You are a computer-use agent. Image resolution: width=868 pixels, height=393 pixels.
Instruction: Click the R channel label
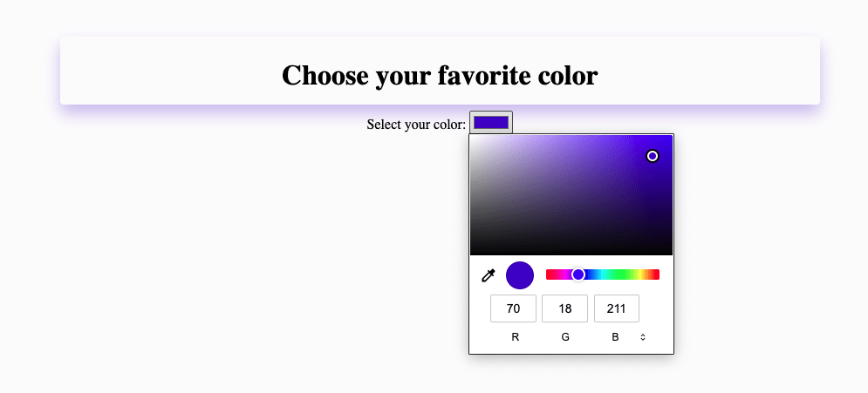[x=516, y=337]
